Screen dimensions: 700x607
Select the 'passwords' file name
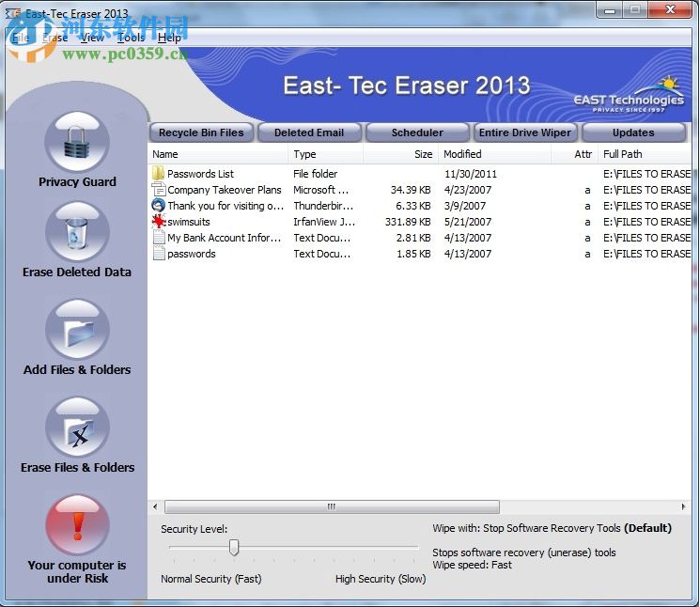(x=192, y=254)
